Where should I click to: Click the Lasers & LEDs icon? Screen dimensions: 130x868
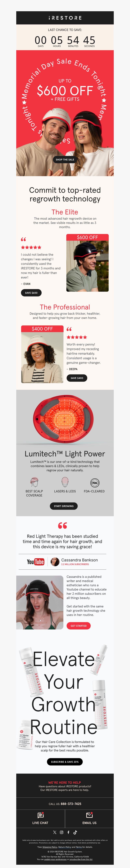pyautogui.click(x=65, y=482)
